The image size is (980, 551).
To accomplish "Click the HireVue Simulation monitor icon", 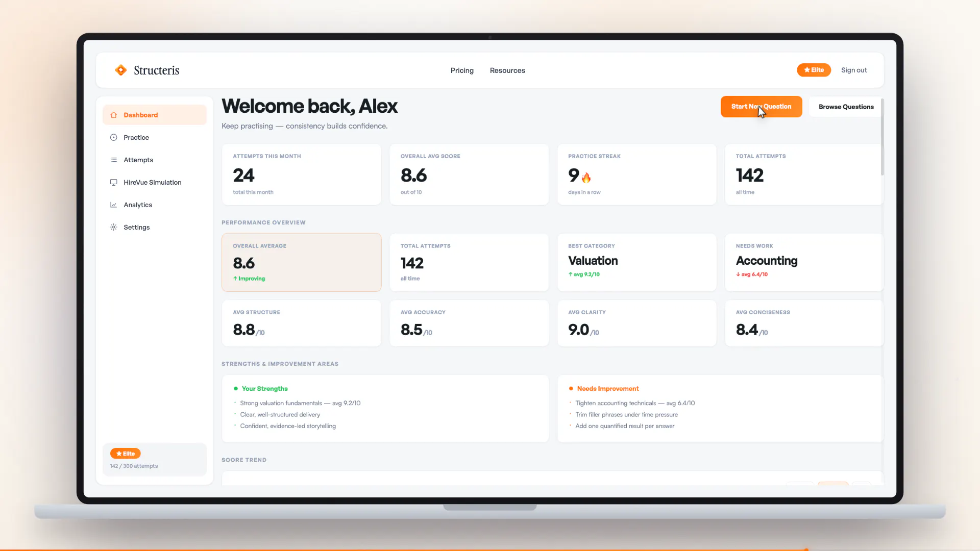I will click(x=114, y=182).
